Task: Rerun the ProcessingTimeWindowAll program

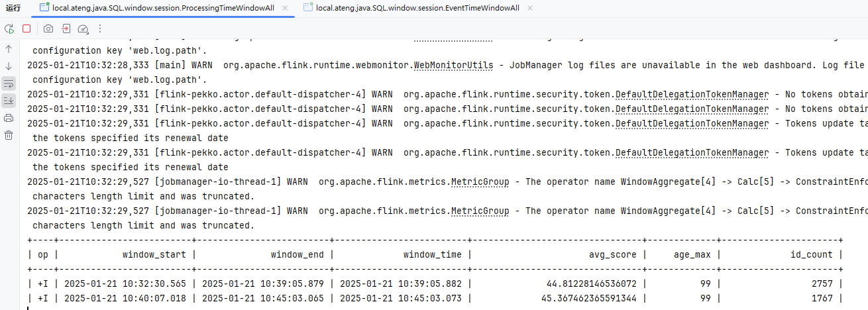Action: (9, 28)
